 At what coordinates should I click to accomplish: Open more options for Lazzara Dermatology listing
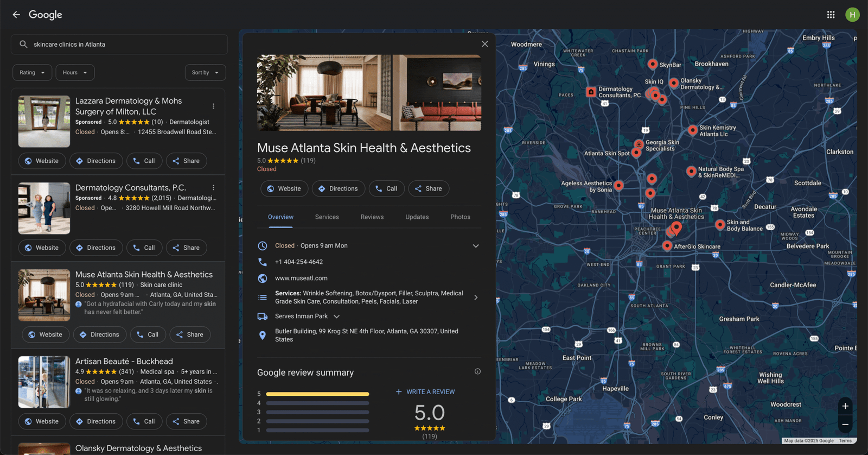point(213,106)
